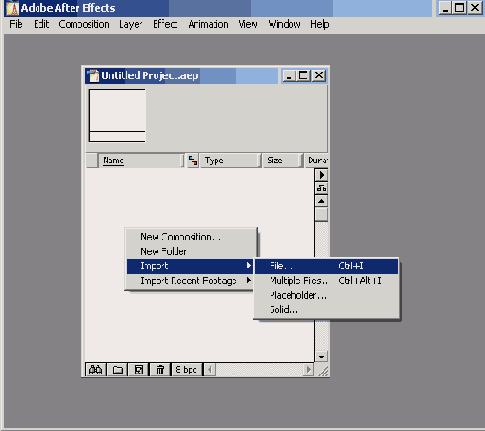The width and height of the screenshot is (485, 431).
Task: Click the label column icon header
Action: click(x=193, y=160)
